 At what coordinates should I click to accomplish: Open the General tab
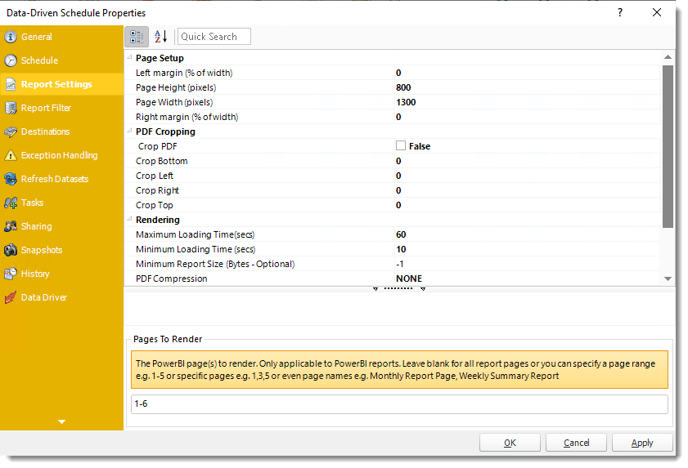[x=62, y=37]
